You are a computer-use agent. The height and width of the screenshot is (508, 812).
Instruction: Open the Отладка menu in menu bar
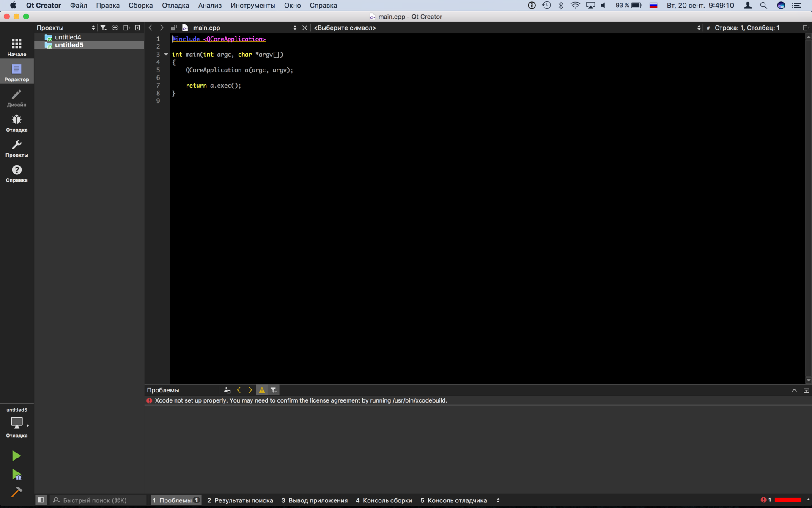pos(175,6)
